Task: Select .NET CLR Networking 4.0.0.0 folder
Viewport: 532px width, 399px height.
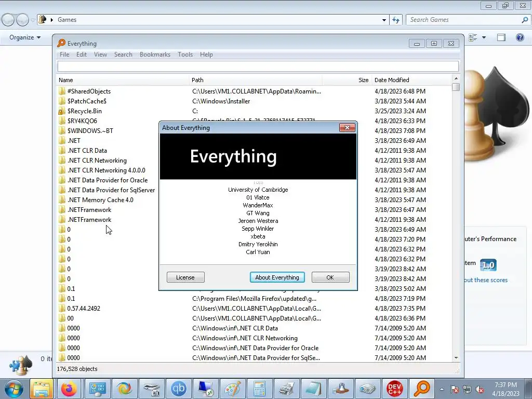Action: point(106,170)
